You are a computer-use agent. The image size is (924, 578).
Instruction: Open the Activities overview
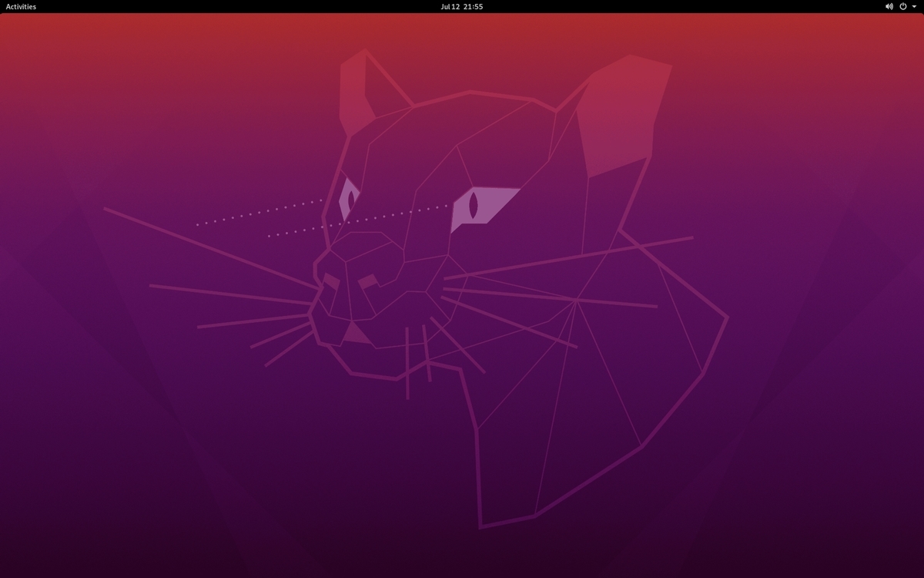pos(21,6)
